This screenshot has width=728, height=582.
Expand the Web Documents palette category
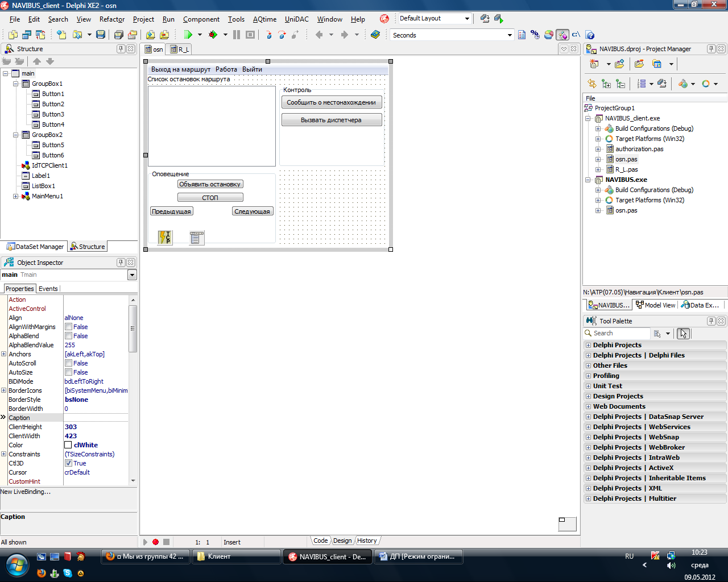tap(588, 406)
